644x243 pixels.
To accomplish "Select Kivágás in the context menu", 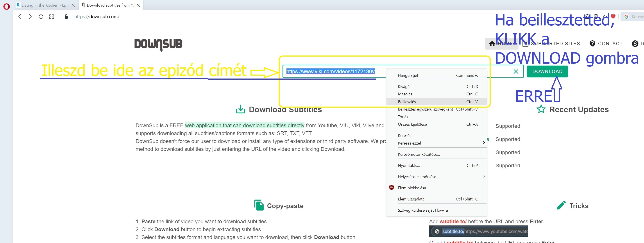I will click(436, 86).
